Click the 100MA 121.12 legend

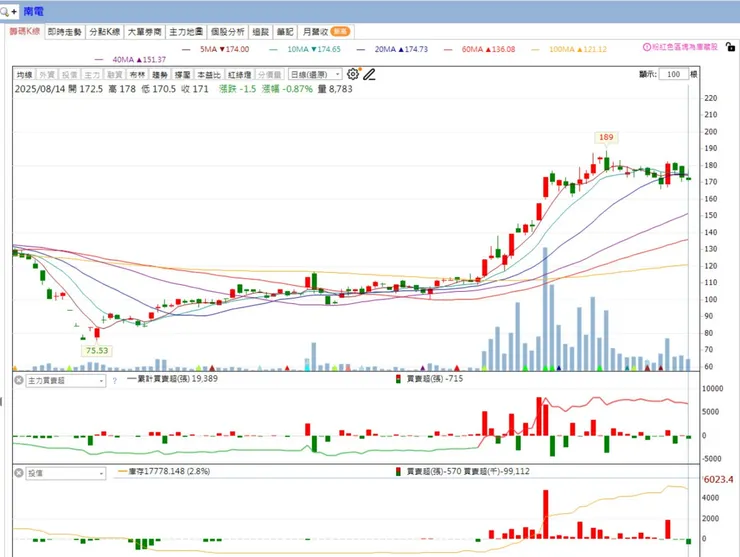(x=578, y=49)
